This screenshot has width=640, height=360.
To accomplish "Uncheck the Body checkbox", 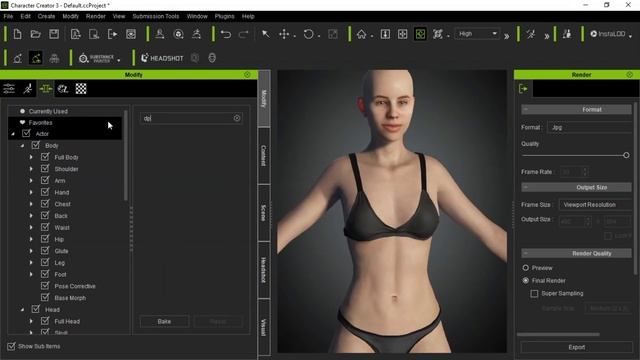I will [x=36, y=145].
